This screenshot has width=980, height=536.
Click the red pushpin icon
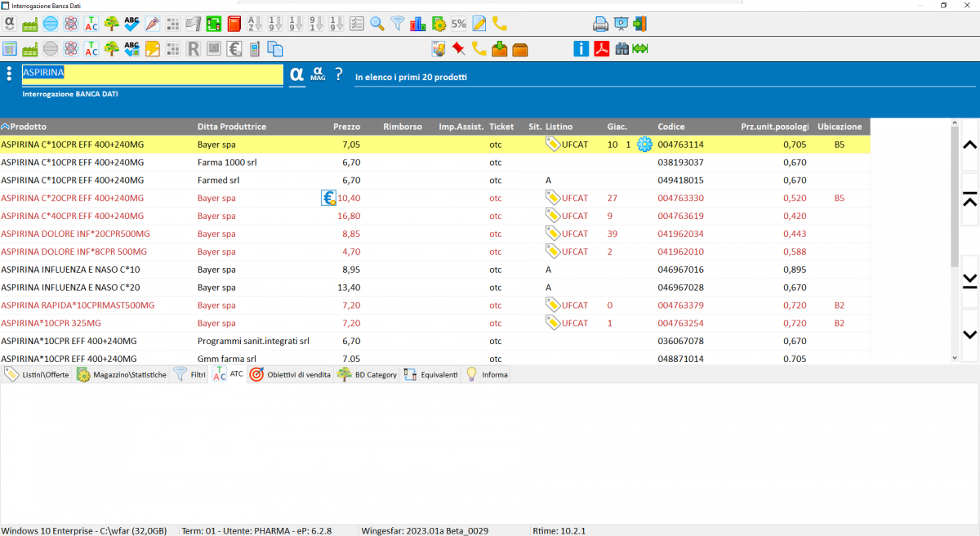[x=459, y=49]
